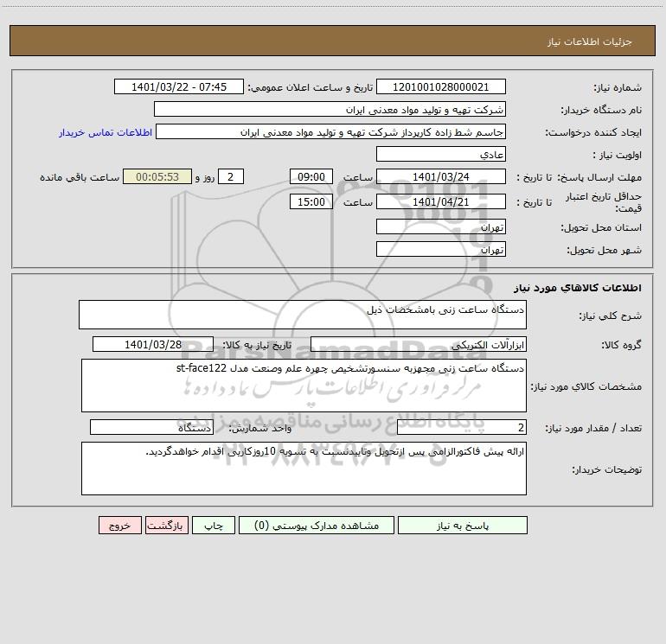Image resolution: width=666 pixels, height=644 pixels.
Task: Click the countdown timer 00:05:53
Action: [x=157, y=177]
